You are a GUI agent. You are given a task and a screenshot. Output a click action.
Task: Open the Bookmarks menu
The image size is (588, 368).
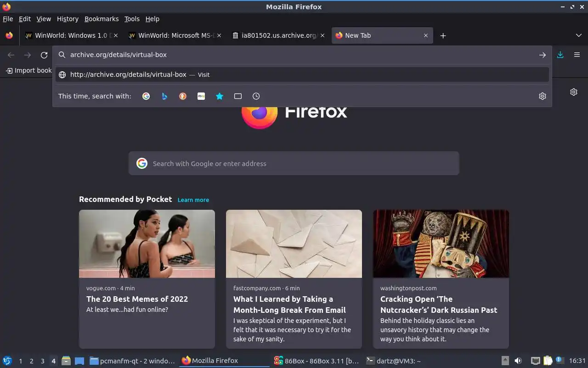click(102, 19)
